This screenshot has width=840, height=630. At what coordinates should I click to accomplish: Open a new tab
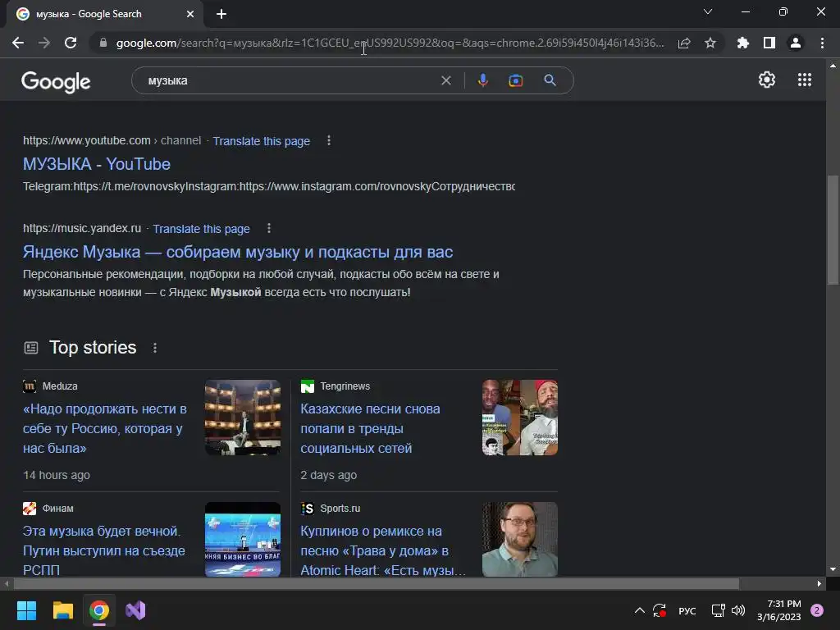click(221, 14)
